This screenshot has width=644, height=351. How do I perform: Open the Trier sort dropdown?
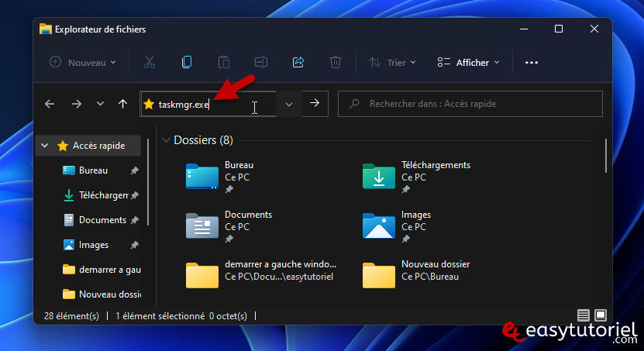point(392,63)
